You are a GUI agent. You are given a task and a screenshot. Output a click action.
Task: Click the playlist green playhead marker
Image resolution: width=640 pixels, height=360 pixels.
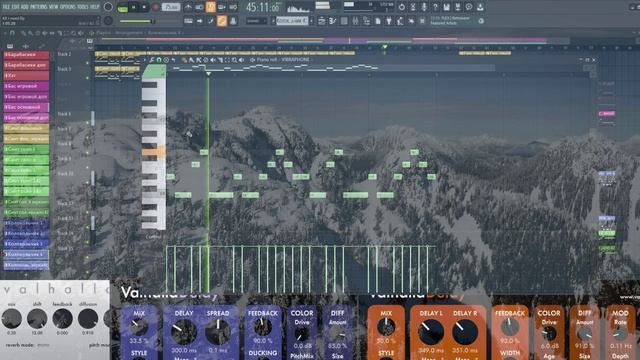tap(384, 47)
